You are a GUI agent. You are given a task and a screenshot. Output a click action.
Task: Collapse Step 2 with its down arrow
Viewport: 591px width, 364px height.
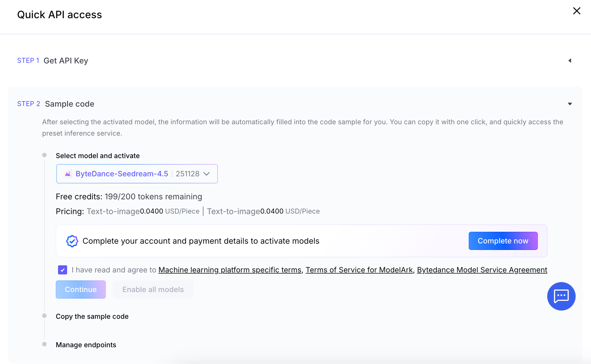click(570, 104)
